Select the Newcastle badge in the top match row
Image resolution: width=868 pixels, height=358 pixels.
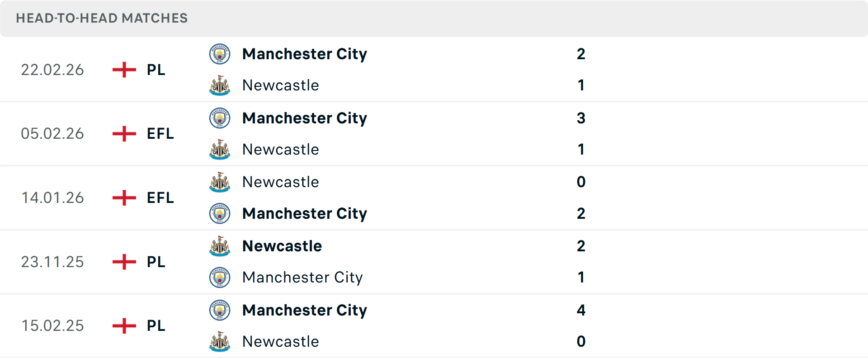pos(220,85)
